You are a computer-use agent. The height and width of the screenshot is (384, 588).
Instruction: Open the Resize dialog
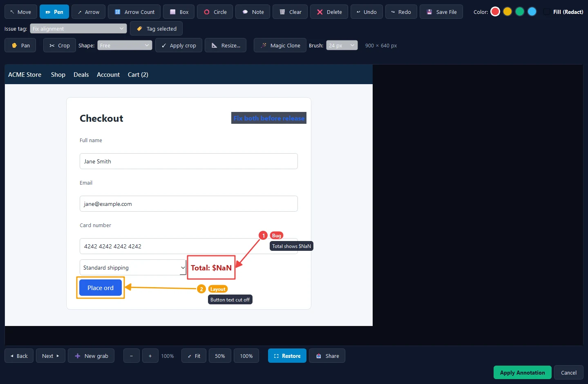pos(226,45)
